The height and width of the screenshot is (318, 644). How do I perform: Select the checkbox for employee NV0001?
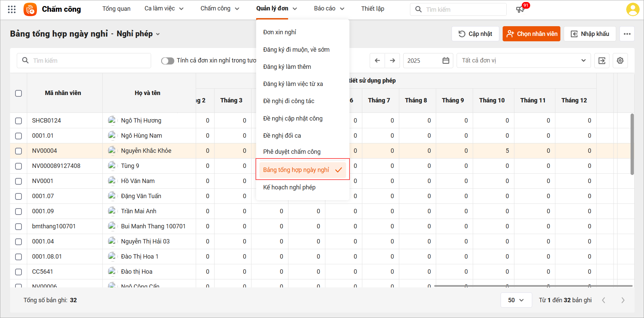18,181
